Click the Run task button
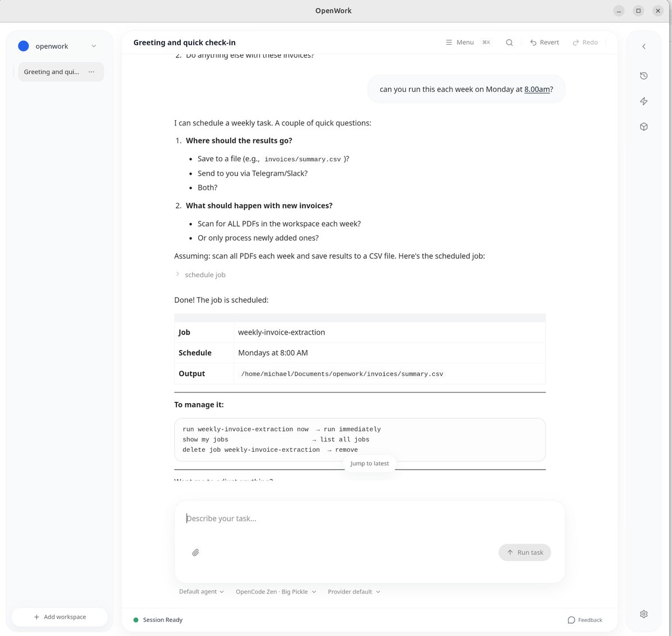672x636 pixels. tap(525, 553)
